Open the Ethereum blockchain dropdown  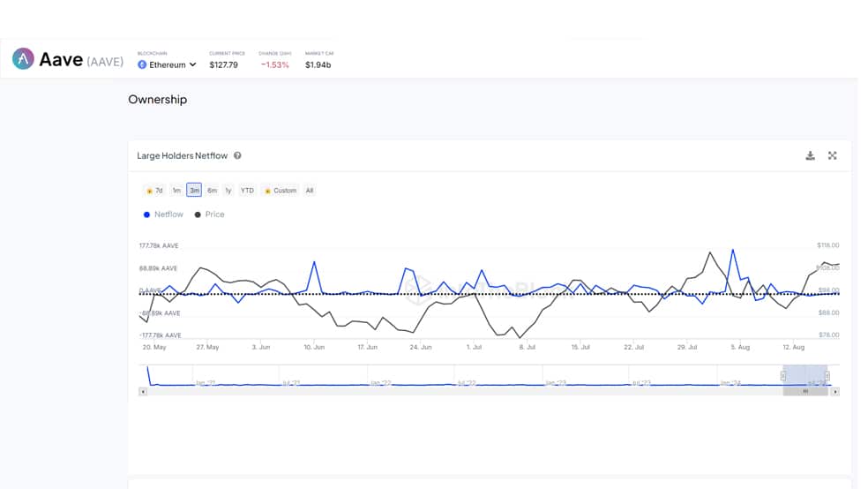tap(168, 64)
